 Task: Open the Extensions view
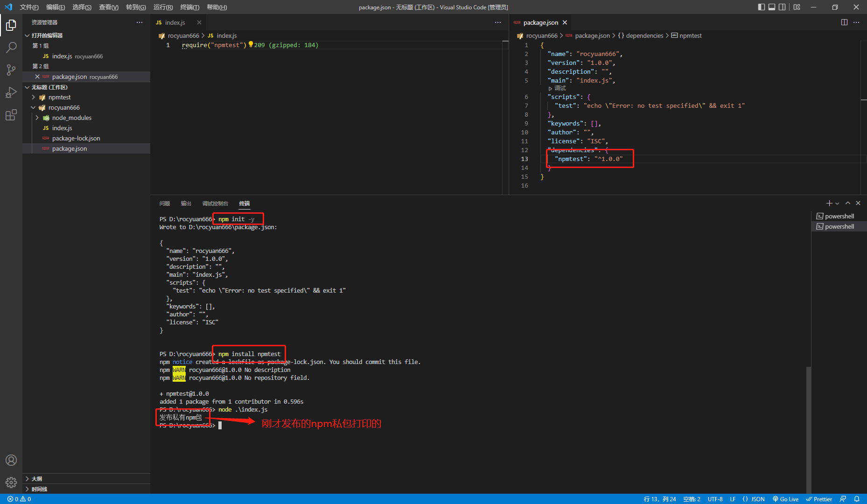click(11, 115)
